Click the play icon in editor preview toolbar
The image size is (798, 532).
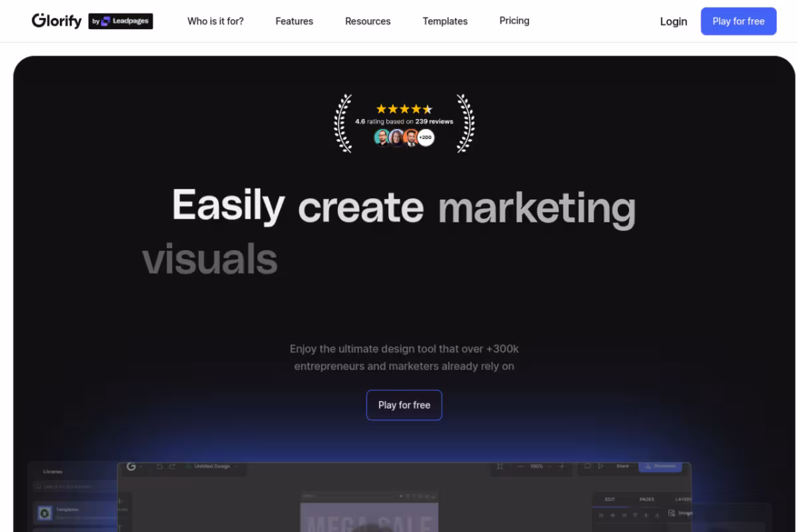(x=601, y=467)
